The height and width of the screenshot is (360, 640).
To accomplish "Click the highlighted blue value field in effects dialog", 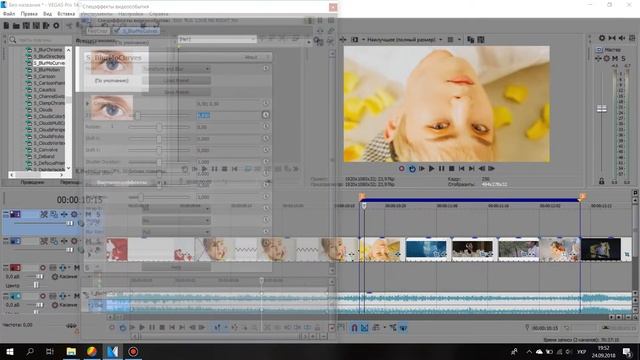I will coord(204,116).
